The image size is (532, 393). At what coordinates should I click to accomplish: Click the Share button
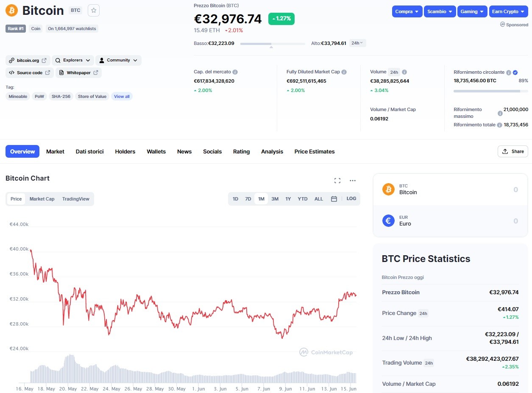coord(513,151)
